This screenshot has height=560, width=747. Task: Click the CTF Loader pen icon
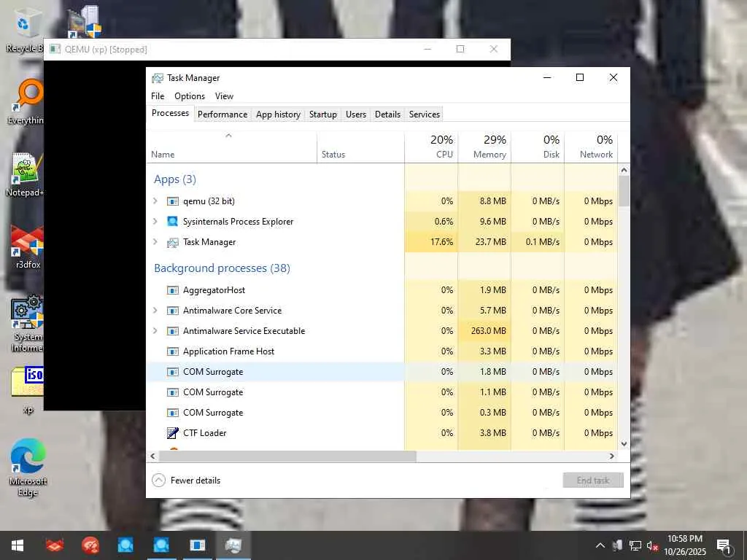click(172, 433)
